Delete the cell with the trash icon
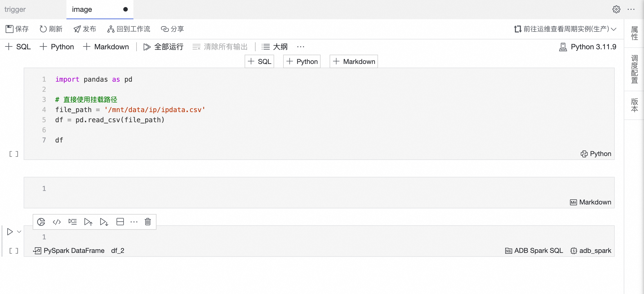 (148, 222)
